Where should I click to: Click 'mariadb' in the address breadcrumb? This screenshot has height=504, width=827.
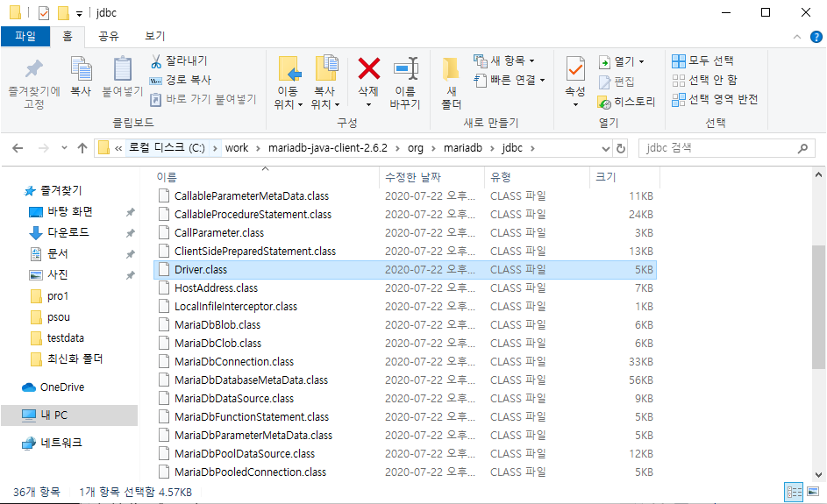pos(463,148)
